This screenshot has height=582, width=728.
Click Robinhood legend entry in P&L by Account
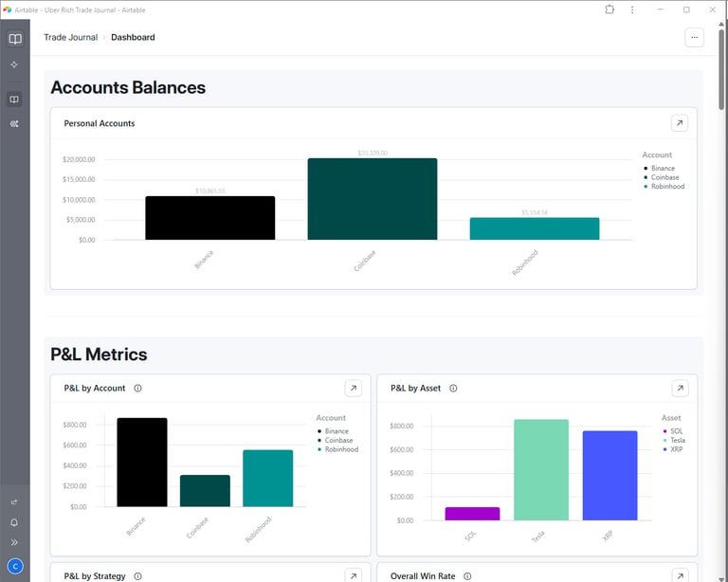(x=338, y=449)
